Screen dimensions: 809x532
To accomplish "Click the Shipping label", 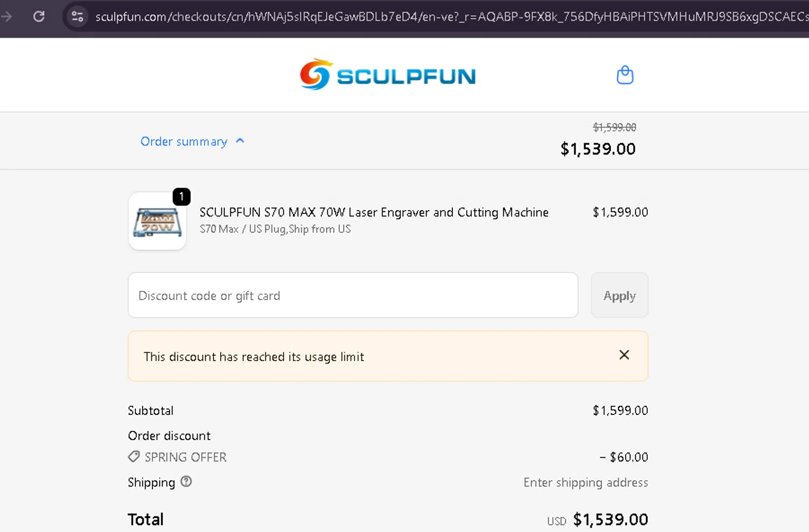I will tap(152, 482).
